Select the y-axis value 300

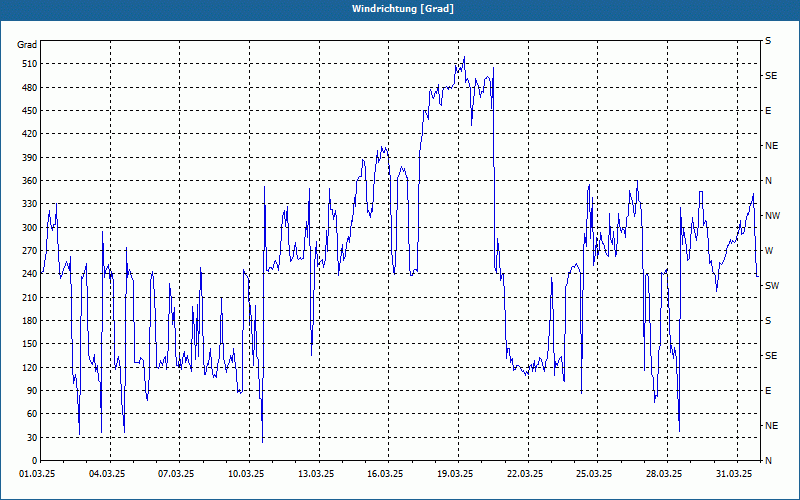click(x=30, y=228)
